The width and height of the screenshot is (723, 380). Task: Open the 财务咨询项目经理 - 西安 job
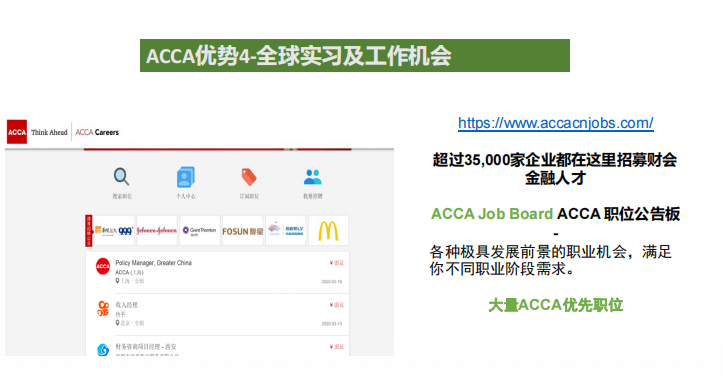(x=146, y=347)
